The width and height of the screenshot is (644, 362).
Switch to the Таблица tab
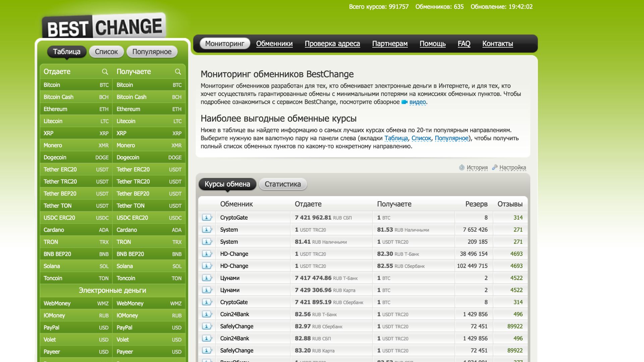click(x=67, y=52)
